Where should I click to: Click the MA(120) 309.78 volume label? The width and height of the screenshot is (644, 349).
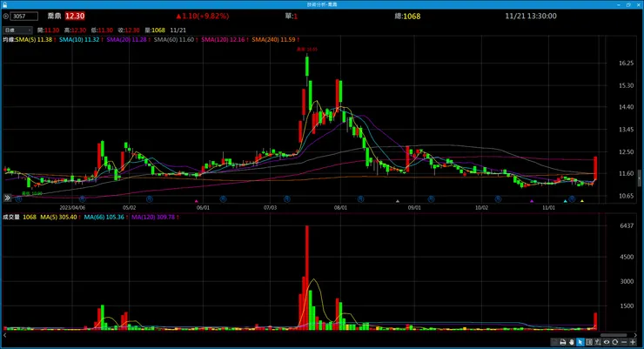(155, 217)
